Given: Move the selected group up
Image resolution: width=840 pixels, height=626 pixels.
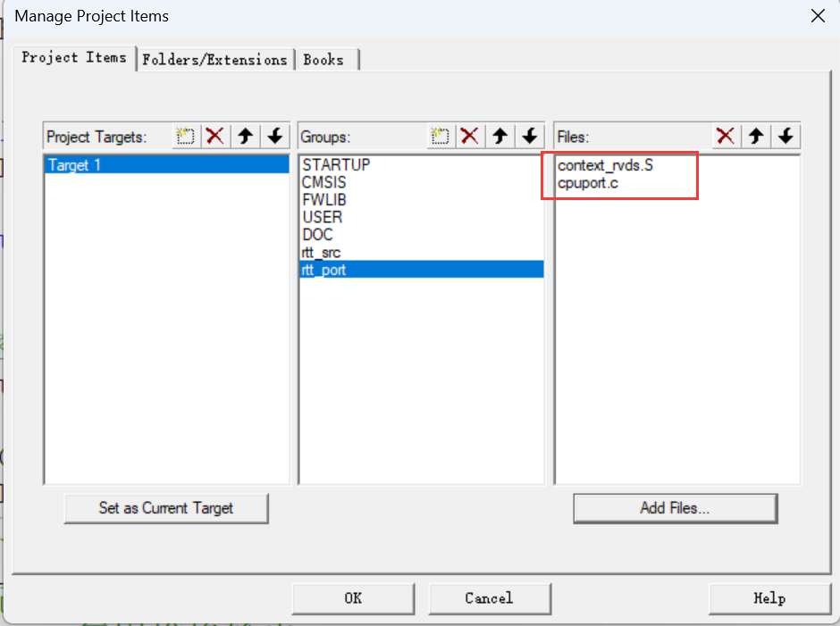Looking at the screenshot, I should click(x=500, y=136).
